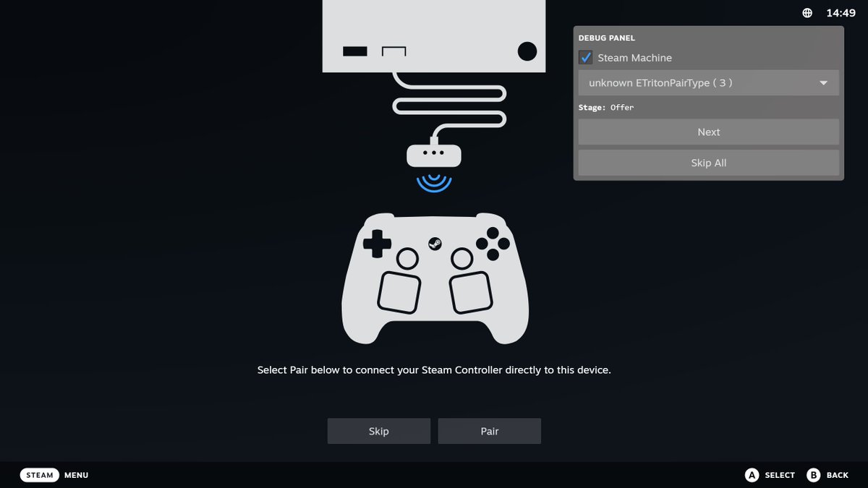Click the controller's left trackpad
This screenshot has width=868, height=488.
click(x=399, y=292)
